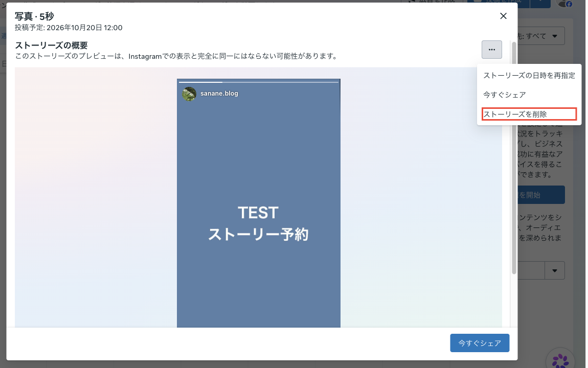Click the sanane.blog profile avatar
588x368 pixels.
click(x=189, y=94)
